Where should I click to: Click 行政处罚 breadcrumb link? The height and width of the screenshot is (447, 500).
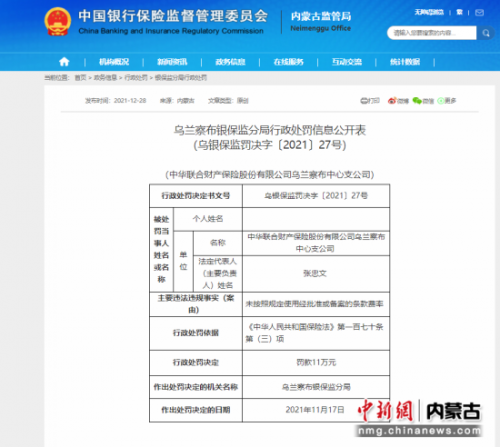pyautogui.click(x=136, y=78)
